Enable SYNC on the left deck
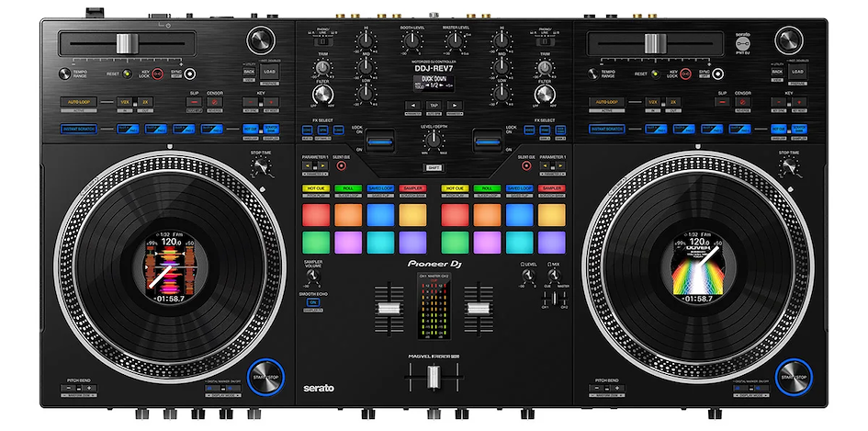Viewport: 868px width, 431px height. (190, 74)
